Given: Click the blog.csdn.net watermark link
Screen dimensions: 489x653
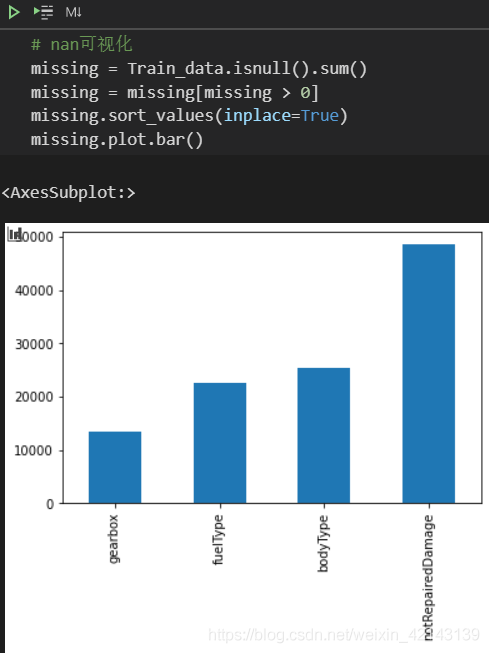Looking at the screenshot, I should 344,635.
